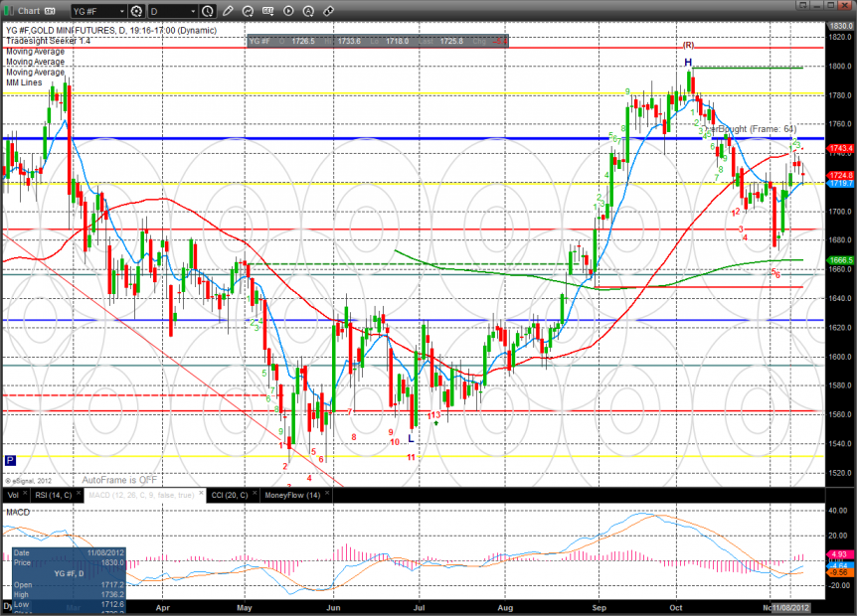Click the 11/08/2012 date cursor label

[790, 608]
